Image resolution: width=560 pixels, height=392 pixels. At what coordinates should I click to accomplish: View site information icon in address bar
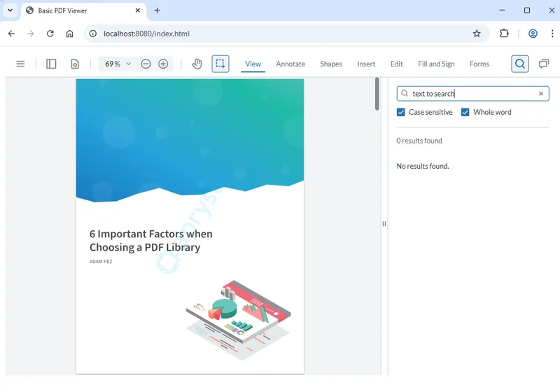[x=93, y=34]
